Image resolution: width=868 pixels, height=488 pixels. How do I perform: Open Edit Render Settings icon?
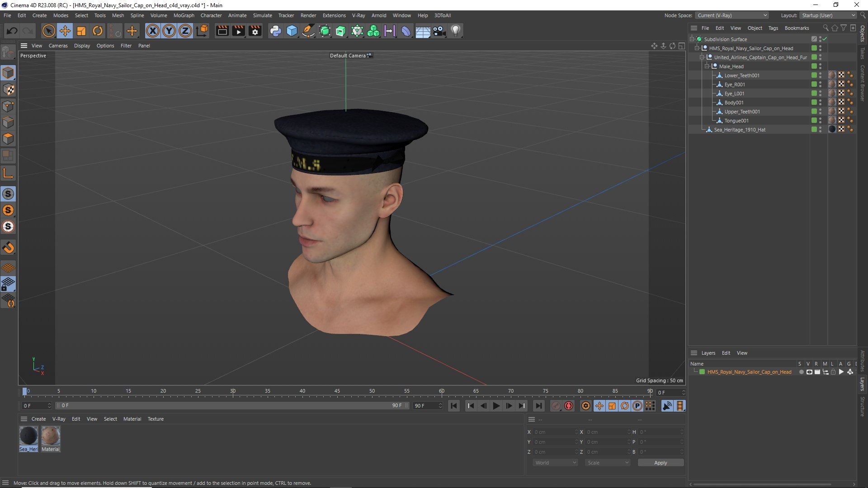point(255,31)
